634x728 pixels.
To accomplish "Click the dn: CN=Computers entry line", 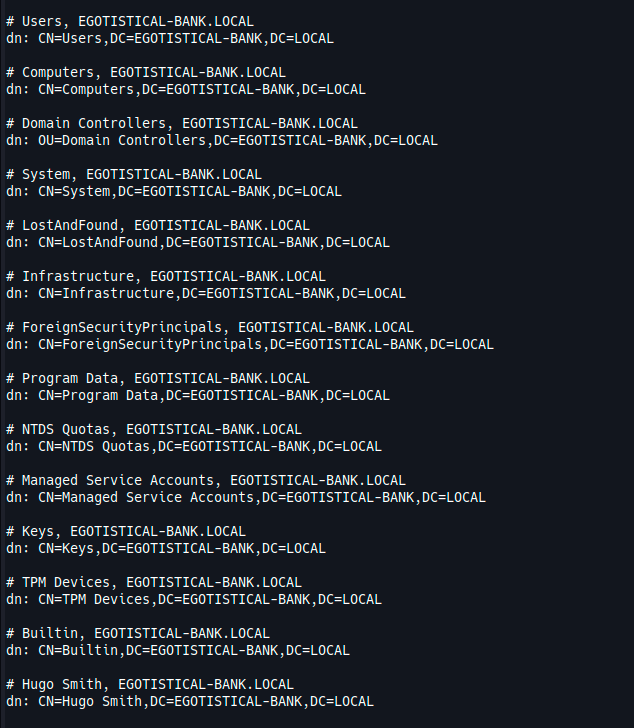I will click(x=186, y=89).
